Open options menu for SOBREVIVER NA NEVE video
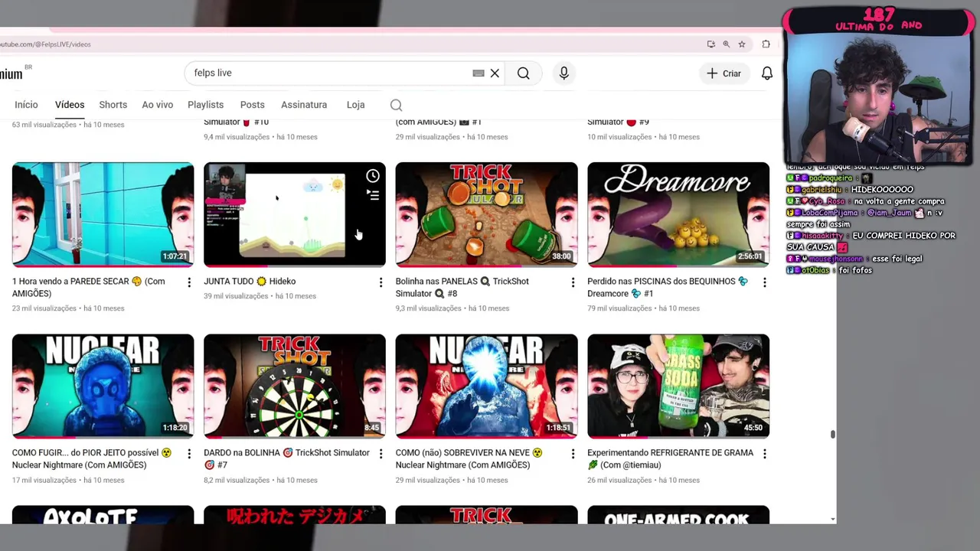Image resolution: width=980 pixels, height=551 pixels. pyautogui.click(x=573, y=454)
